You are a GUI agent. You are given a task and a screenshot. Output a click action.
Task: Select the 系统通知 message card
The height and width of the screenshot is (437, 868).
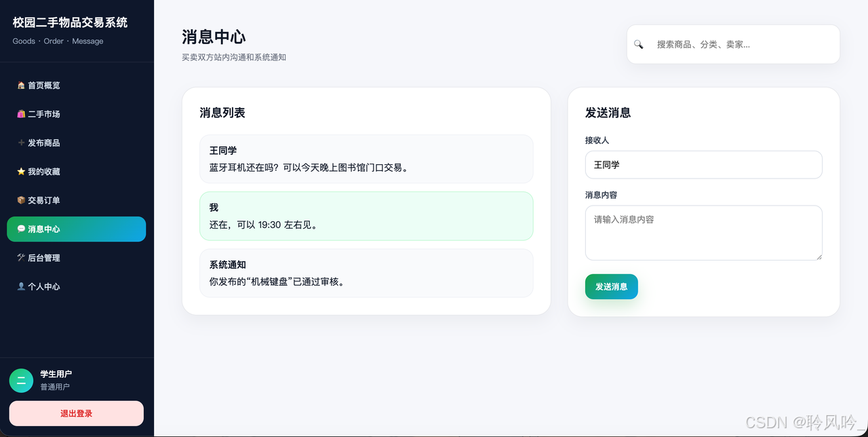366,273
